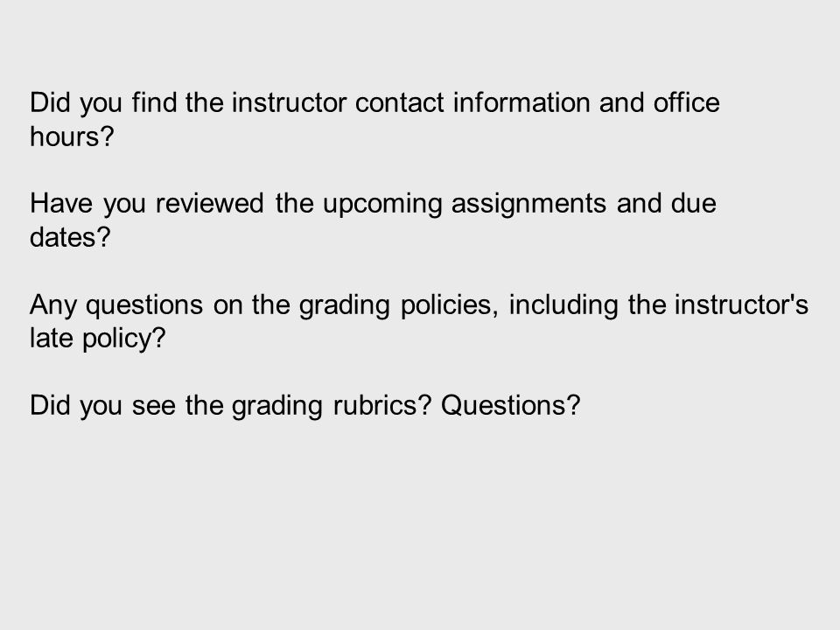The image size is (840, 630).
Task: Select the word 'hours?' on second line
Action: [x=72, y=136]
